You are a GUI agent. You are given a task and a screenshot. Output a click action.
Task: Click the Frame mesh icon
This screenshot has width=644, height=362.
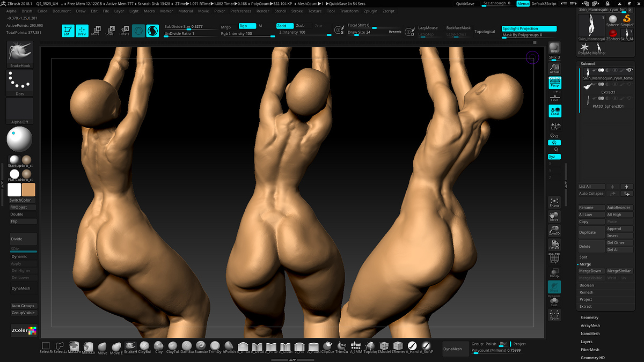pyautogui.click(x=554, y=202)
